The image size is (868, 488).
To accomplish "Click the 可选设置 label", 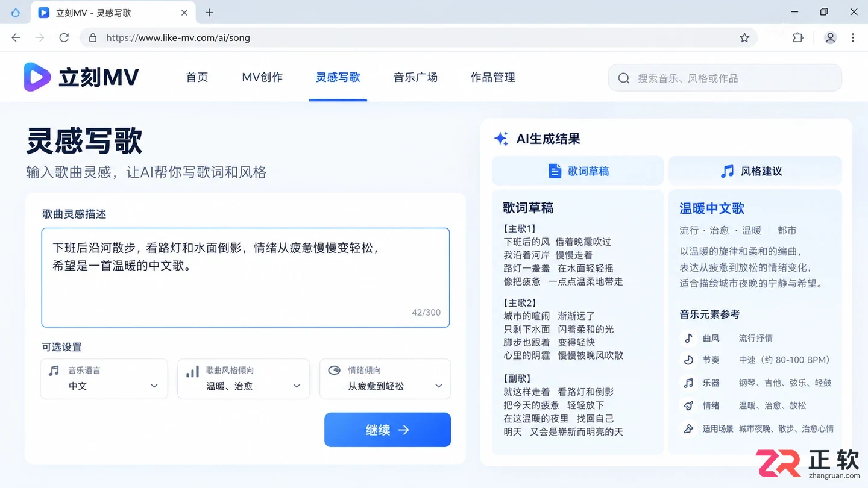I will point(61,347).
